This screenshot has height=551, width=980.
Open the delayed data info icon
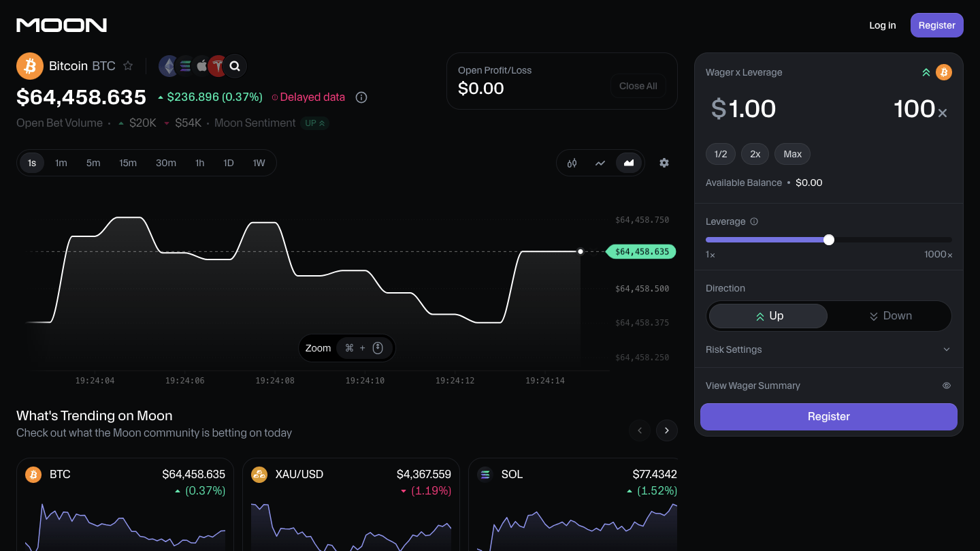pos(361,97)
